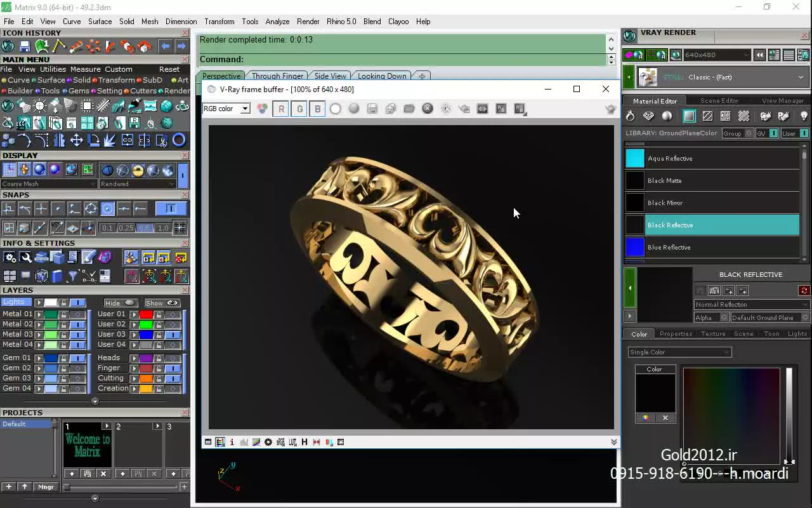Open the Properties tab in material settings
Screen dimensions: 812x508
coord(676,334)
